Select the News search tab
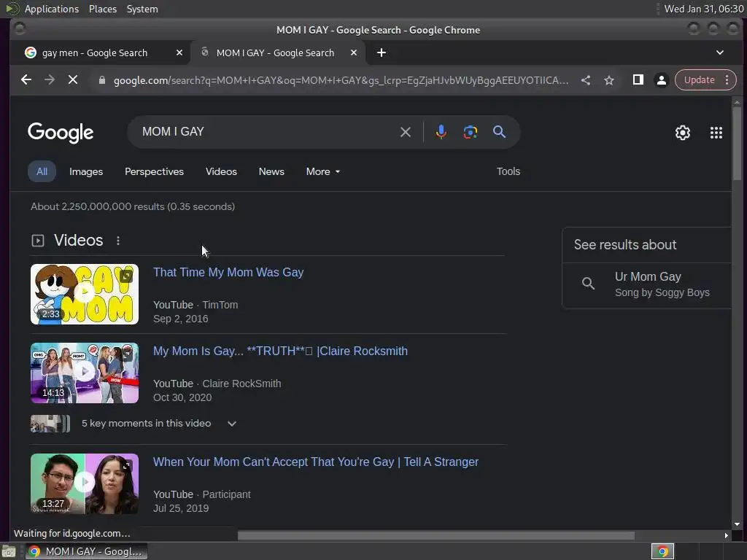747x560 pixels. tap(271, 171)
